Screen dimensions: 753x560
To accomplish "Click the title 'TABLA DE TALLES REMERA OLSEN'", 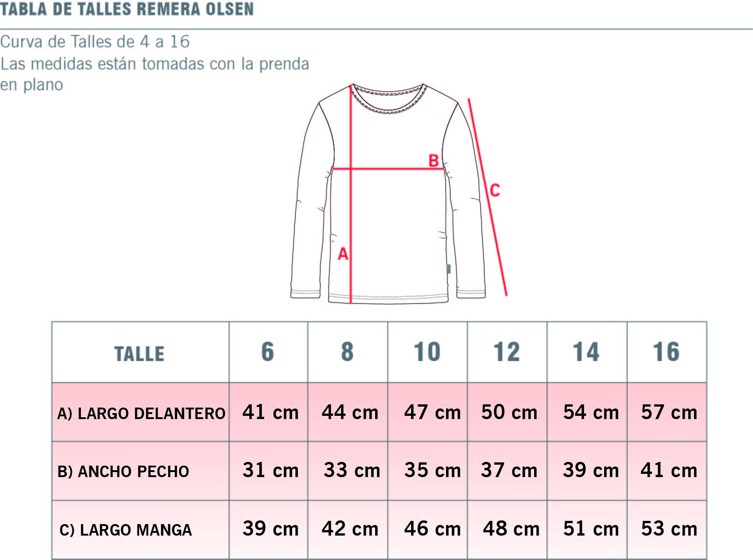I will pyautogui.click(x=127, y=9).
